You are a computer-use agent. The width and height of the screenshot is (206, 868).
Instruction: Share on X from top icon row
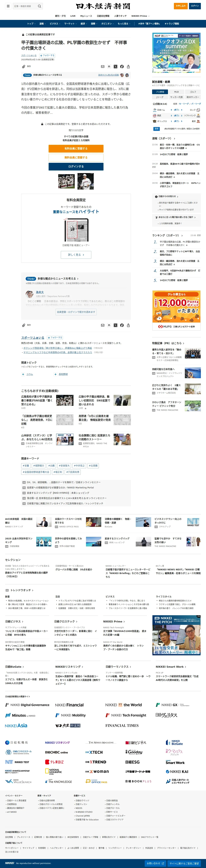[115, 66]
